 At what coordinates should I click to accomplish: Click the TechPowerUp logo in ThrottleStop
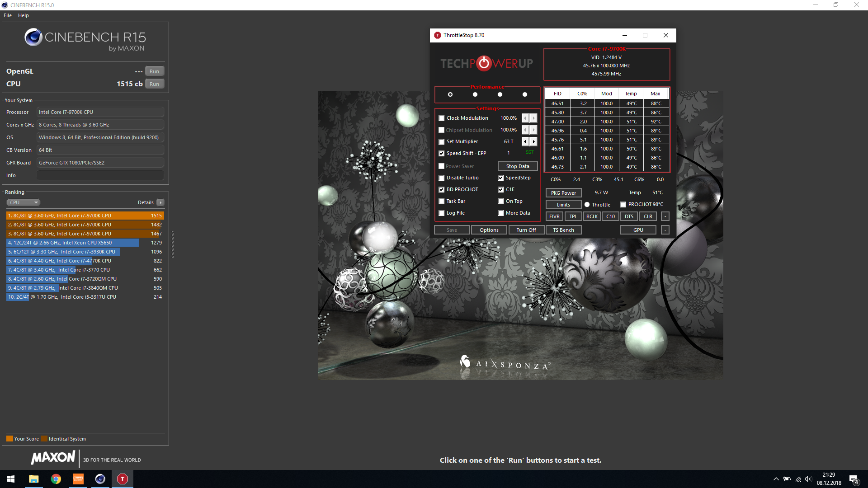pyautogui.click(x=487, y=63)
